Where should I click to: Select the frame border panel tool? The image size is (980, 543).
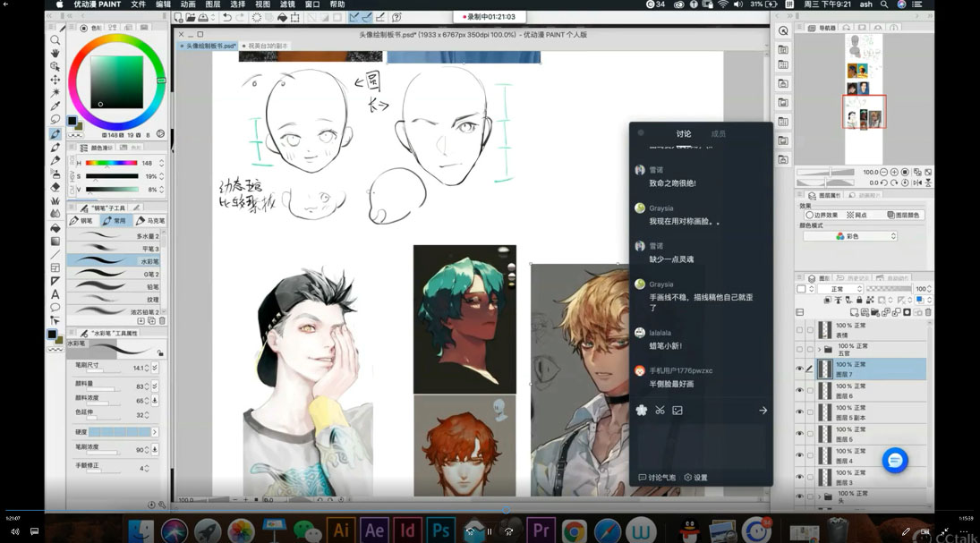(x=55, y=267)
